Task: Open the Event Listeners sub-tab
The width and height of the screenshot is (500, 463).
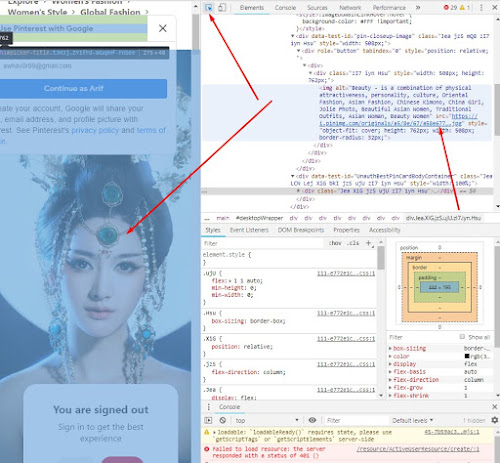Action: tap(249, 230)
